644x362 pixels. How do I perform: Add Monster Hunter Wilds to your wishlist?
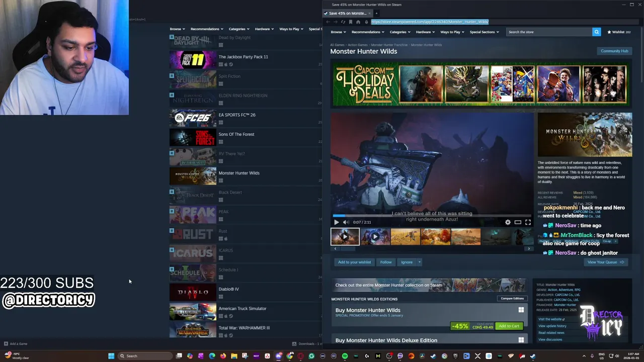[354, 262]
